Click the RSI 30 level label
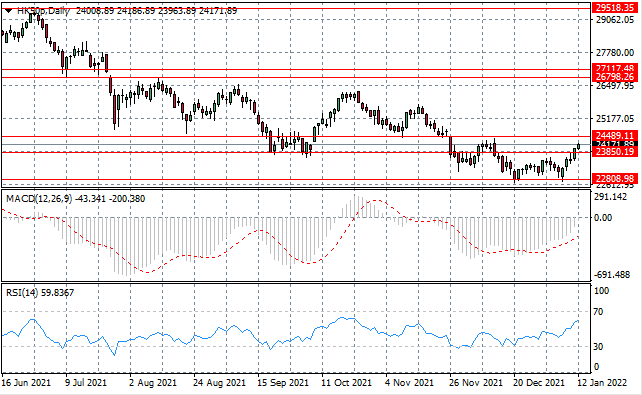Image resolution: width=642 pixels, height=395 pixels. click(x=598, y=347)
